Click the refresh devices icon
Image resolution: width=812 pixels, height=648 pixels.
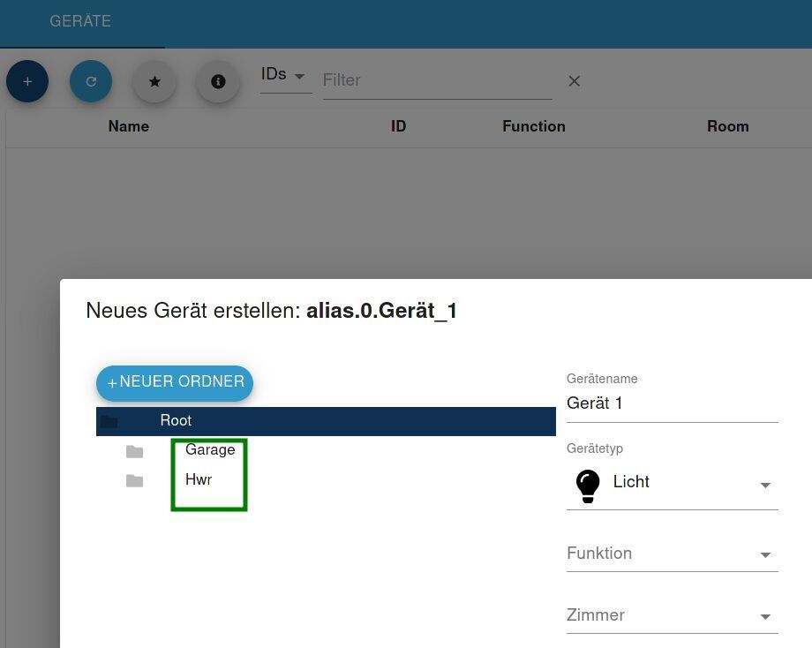coord(91,81)
